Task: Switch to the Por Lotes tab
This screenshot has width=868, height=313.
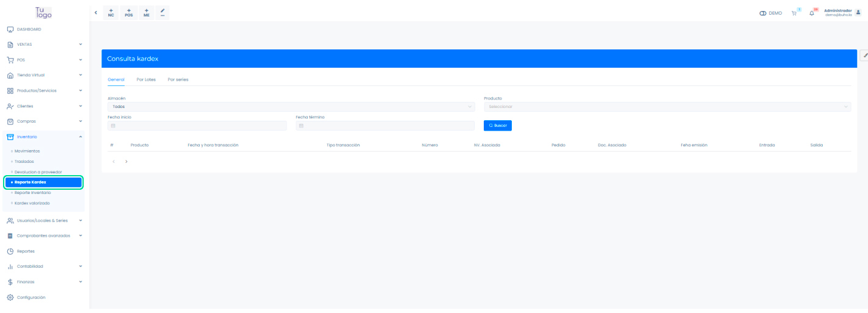Action: pos(146,79)
